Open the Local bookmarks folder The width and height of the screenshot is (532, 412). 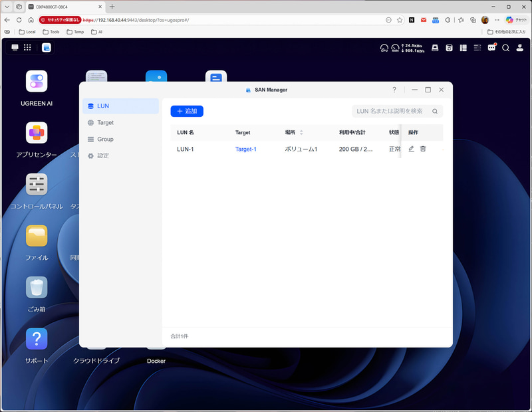pyautogui.click(x=27, y=32)
